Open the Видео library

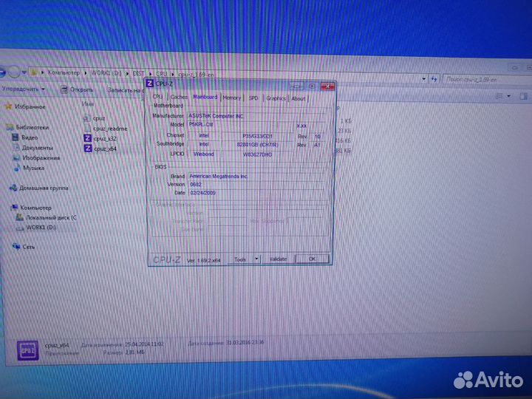coord(30,137)
